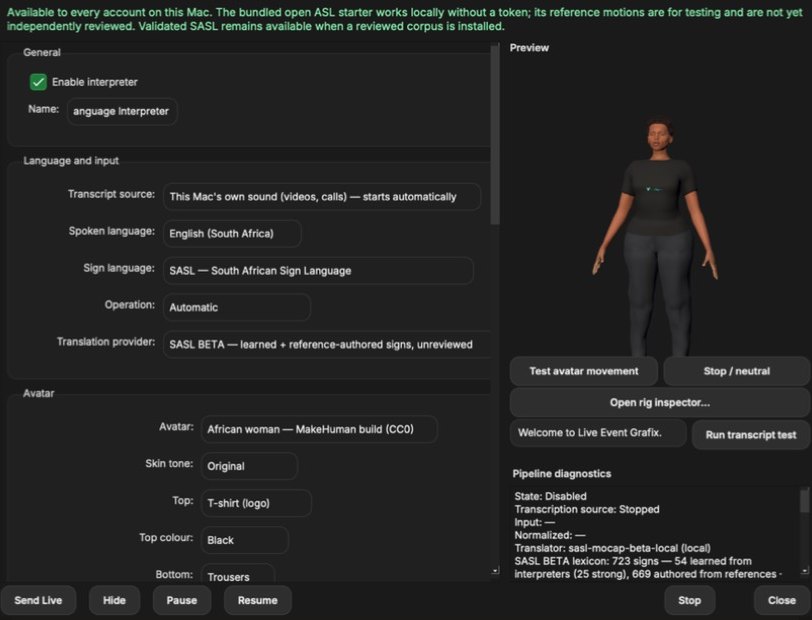Click the Pipeline diagnostics scrollbar thumb
Image resolution: width=812 pixels, height=620 pixels.
pyautogui.click(x=804, y=501)
